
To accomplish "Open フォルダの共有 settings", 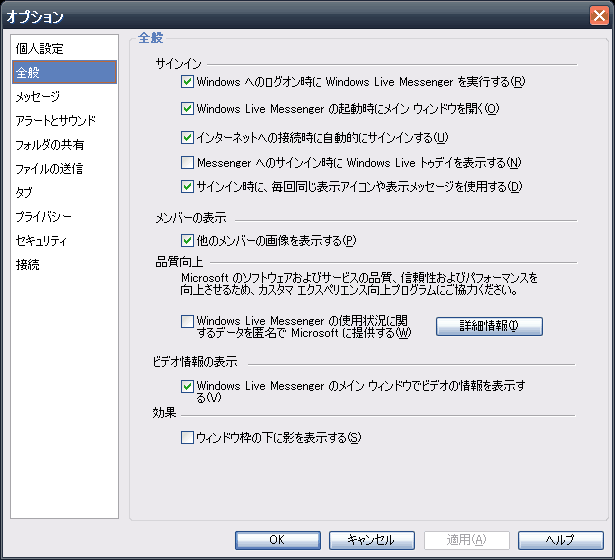I will 64,145.
